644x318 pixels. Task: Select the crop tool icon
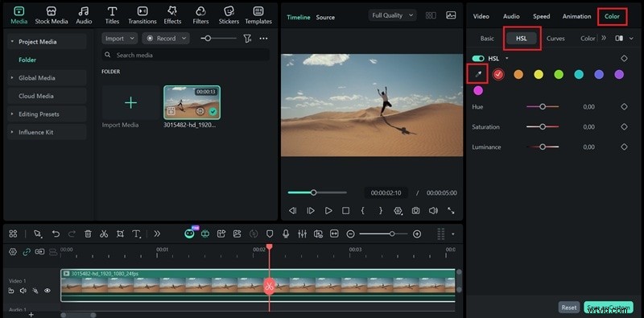tap(120, 233)
